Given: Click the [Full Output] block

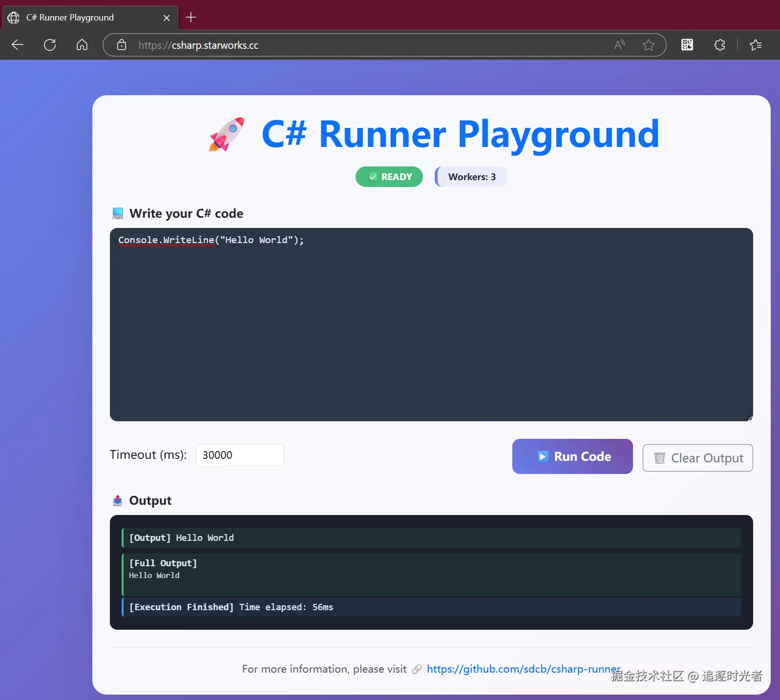Looking at the screenshot, I should [x=431, y=575].
